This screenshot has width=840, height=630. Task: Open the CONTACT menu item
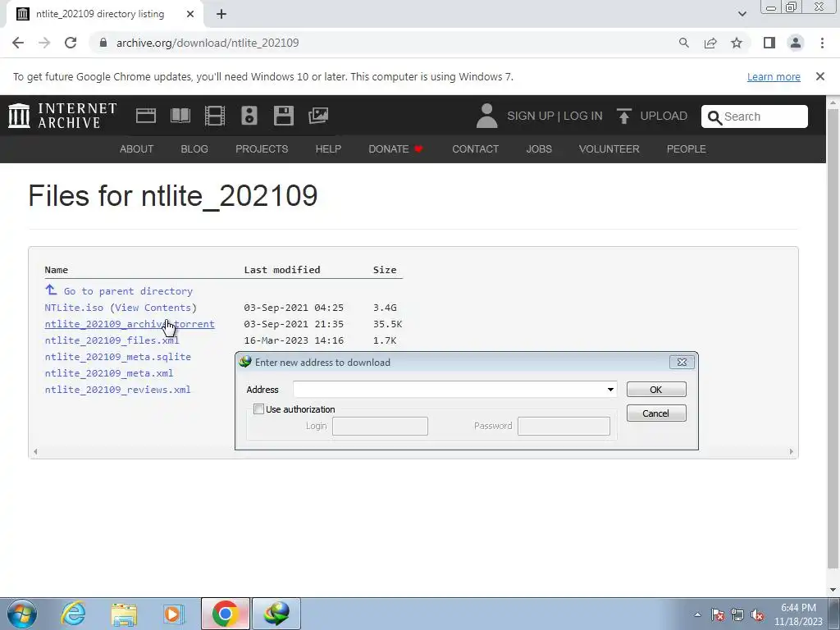(x=475, y=149)
